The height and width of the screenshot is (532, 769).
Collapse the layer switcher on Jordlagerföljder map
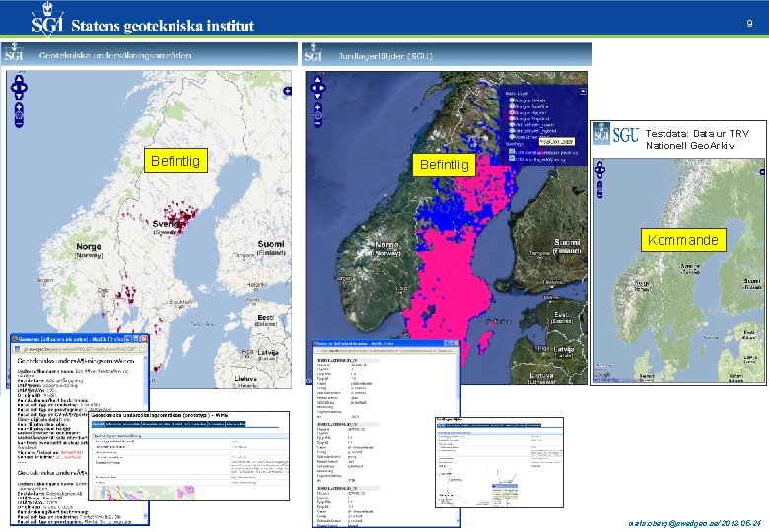tap(583, 91)
